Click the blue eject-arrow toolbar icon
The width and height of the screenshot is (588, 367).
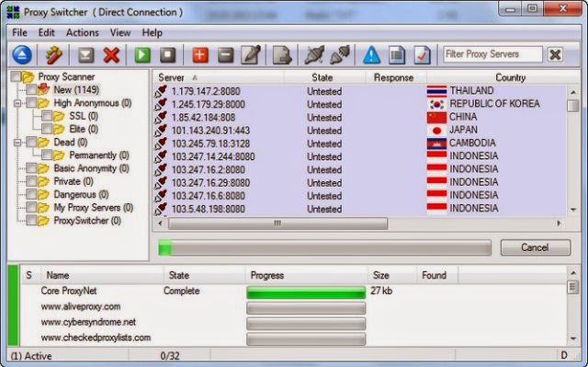tap(22, 55)
